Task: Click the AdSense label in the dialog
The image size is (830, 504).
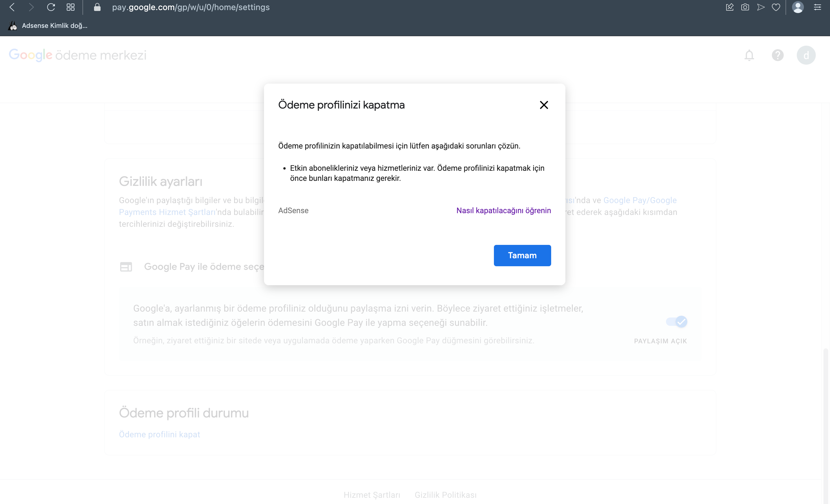Action: click(293, 210)
